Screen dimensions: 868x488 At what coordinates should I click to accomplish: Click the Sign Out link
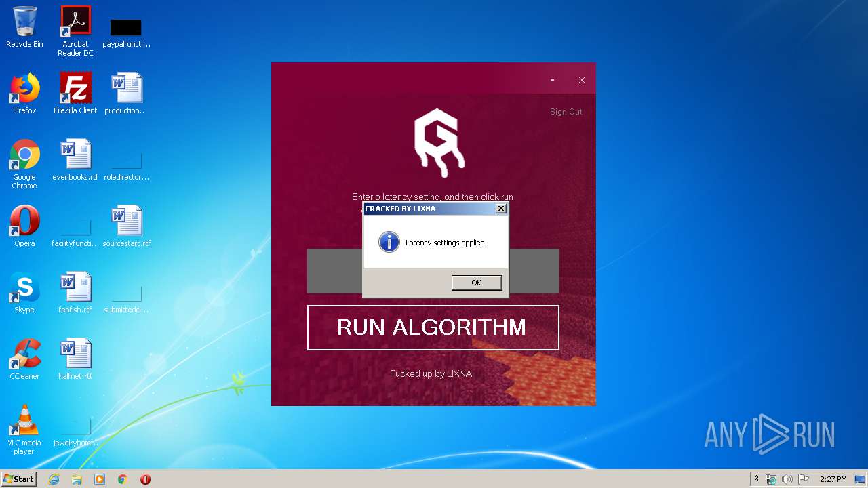[566, 112]
